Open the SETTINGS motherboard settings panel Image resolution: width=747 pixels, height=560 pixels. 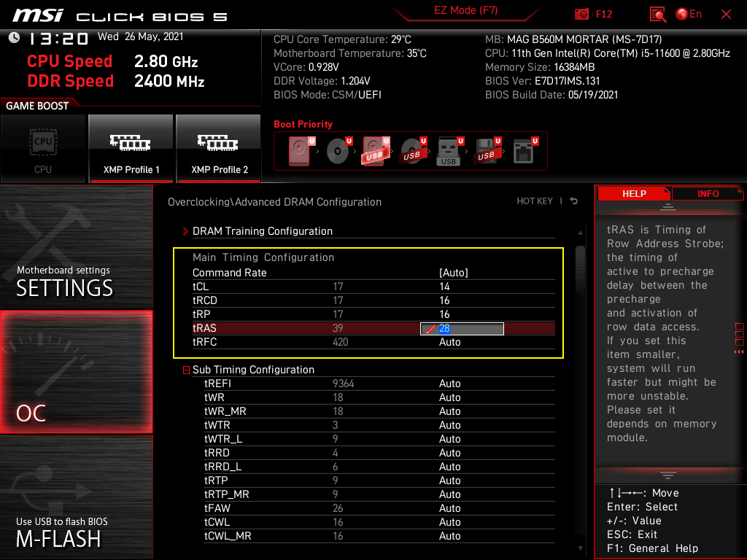tap(76, 246)
